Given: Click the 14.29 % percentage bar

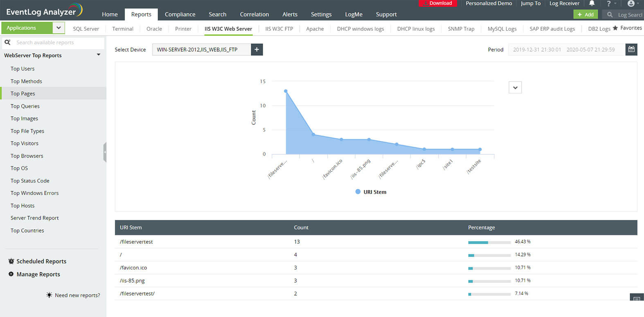Looking at the screenshot, I should pyautogui.click(x=489, y=256).
